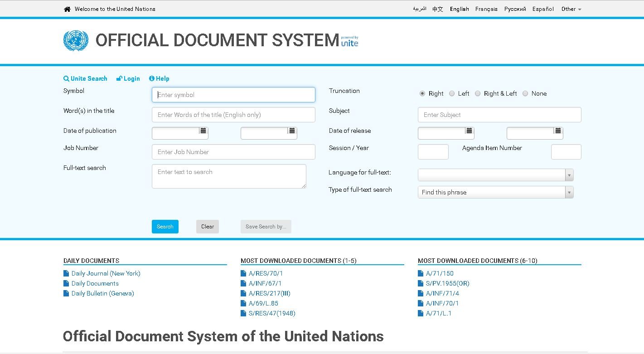The image size is (644, 354).
Task: Focus the Job Number input field
Action: point(233,152)
